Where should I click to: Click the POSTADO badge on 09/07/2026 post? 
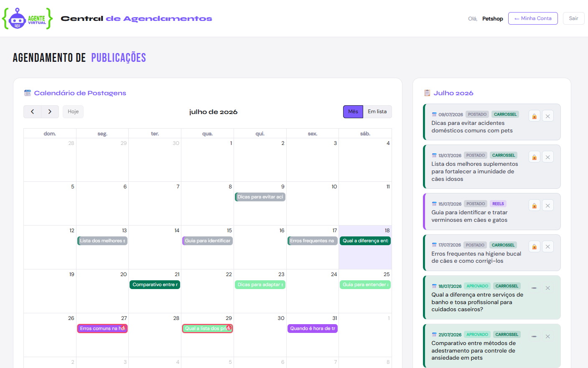point(477,114)
